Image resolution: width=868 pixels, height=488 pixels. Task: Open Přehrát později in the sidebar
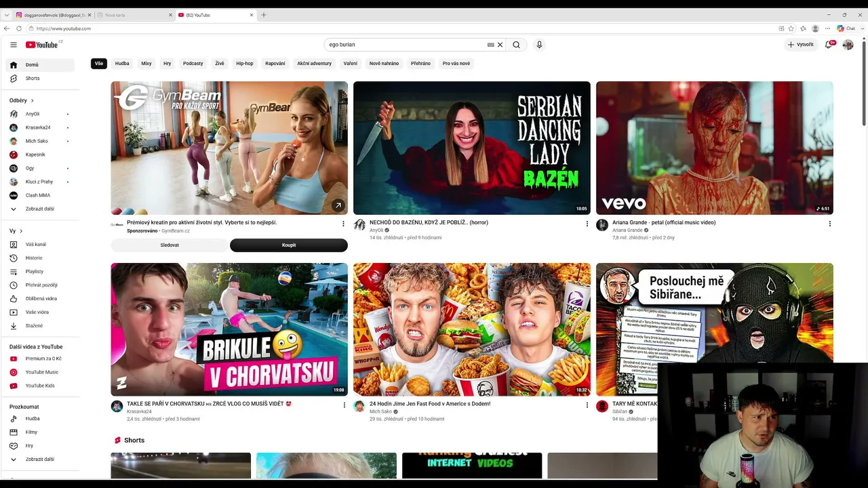41,285
